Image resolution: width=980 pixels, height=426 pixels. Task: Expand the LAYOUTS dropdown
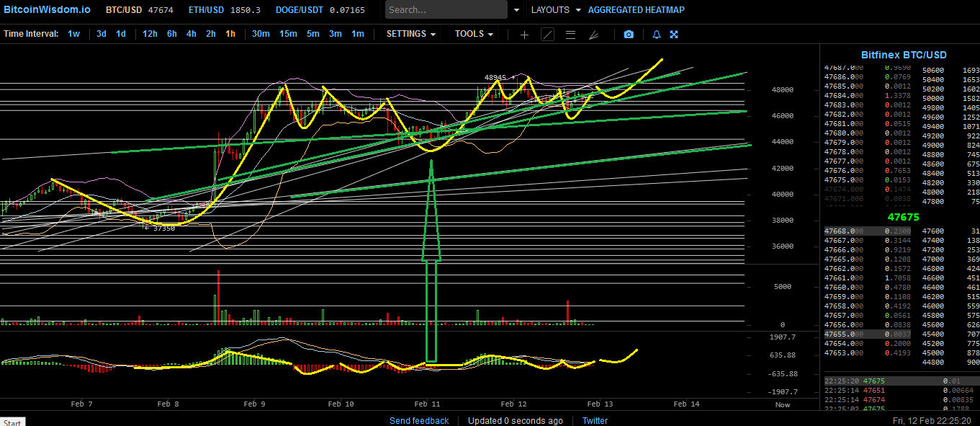tap(556, 10)
